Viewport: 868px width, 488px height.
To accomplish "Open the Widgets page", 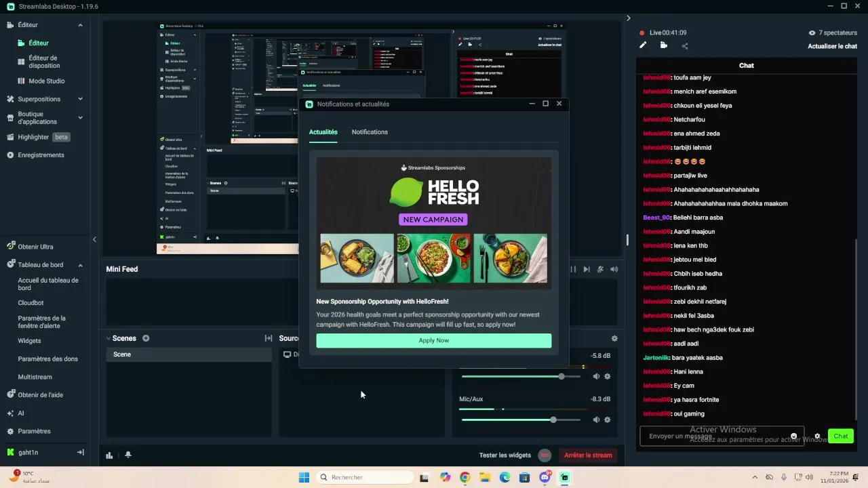I will coord(29,341).
